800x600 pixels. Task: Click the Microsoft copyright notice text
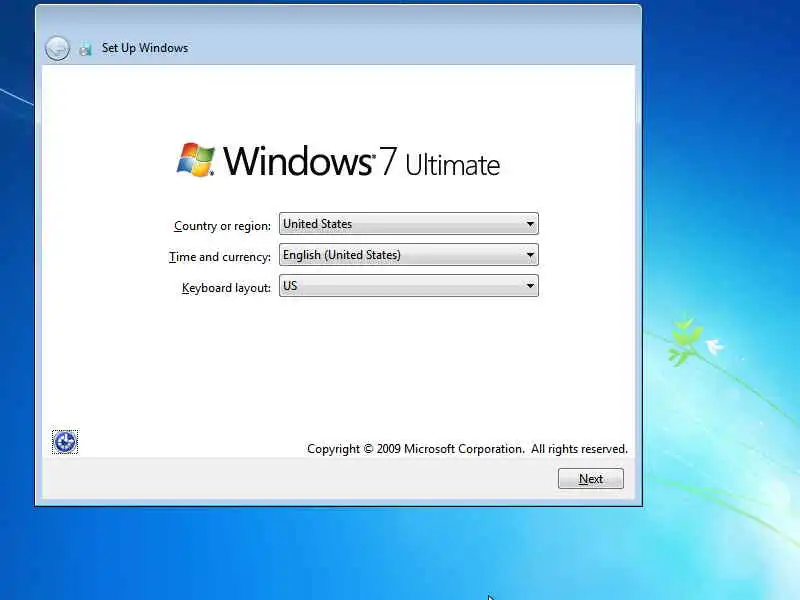[467, 449]
